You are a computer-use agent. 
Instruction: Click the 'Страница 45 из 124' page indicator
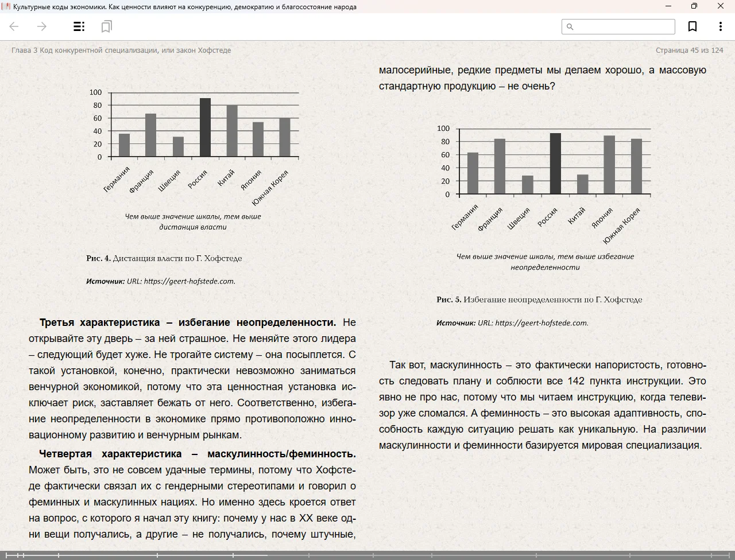(x=689, y=50)
